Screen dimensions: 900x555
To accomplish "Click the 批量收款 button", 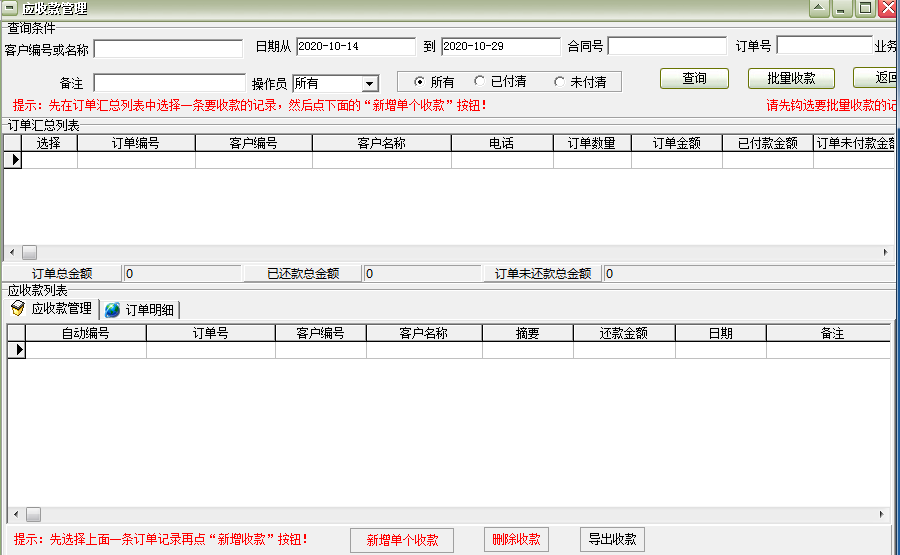I will (791, 79).
